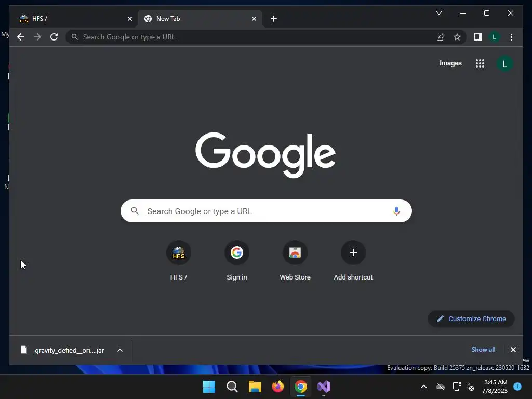Click Customize Chrome button
Image resolution: width=532 pixels, height=399 pixels.
point(471,318)
